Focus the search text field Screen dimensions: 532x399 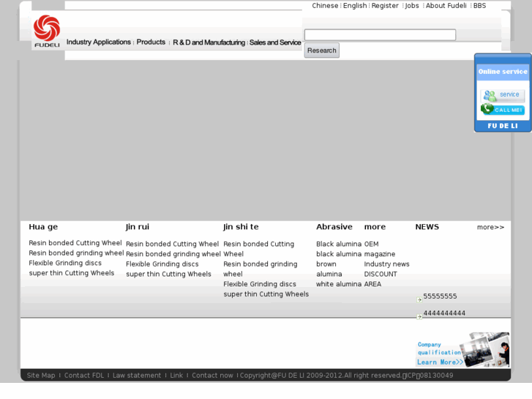pyautogui.click(x=380, y=35)
